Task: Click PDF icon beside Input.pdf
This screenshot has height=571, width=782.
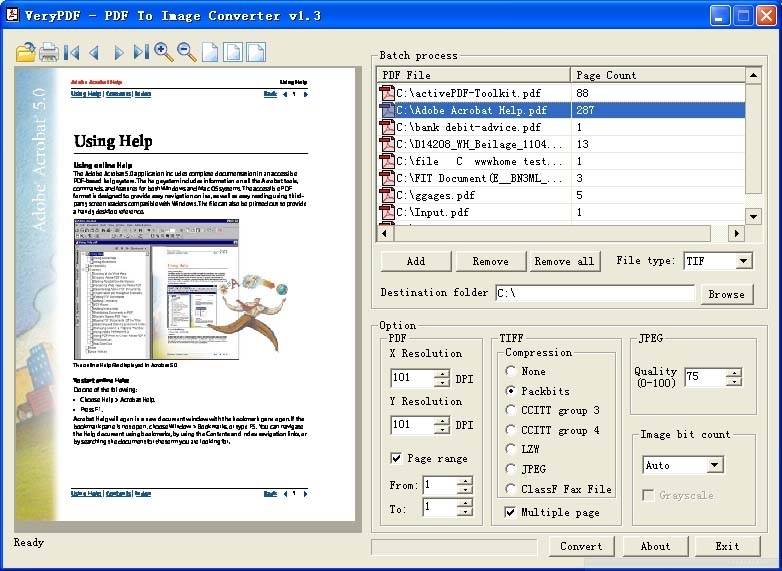Action: tap(387, 212)
